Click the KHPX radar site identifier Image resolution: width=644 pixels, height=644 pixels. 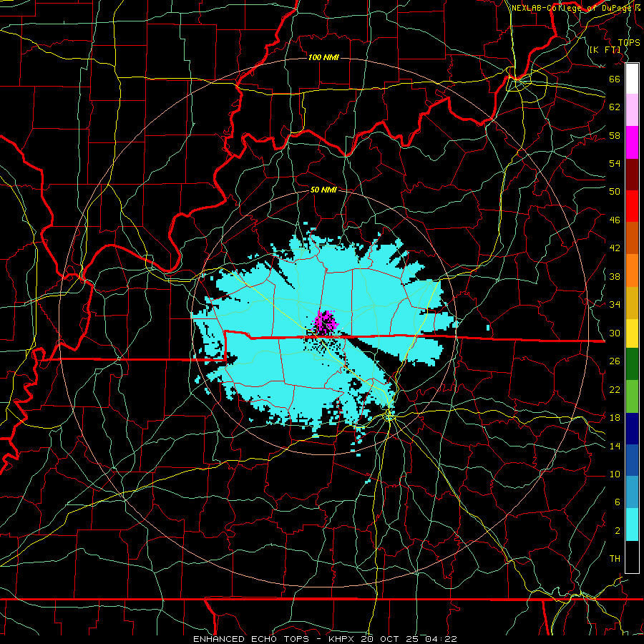pyautogui.click(x=342, y=639)
